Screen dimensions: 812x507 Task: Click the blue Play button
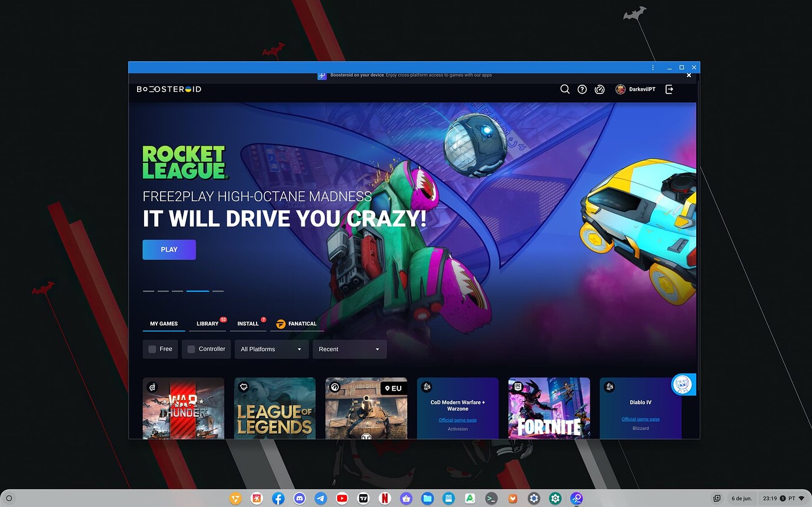169,249
